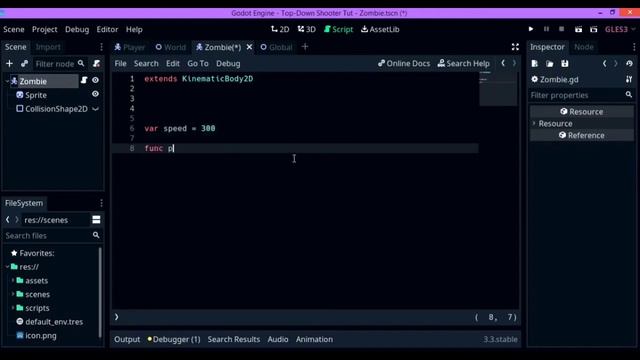Image resolution: width=640 pixels, height=360 pixels.
Task: Expand CollisionShape2D node options arrow
Action: [95, 109]
